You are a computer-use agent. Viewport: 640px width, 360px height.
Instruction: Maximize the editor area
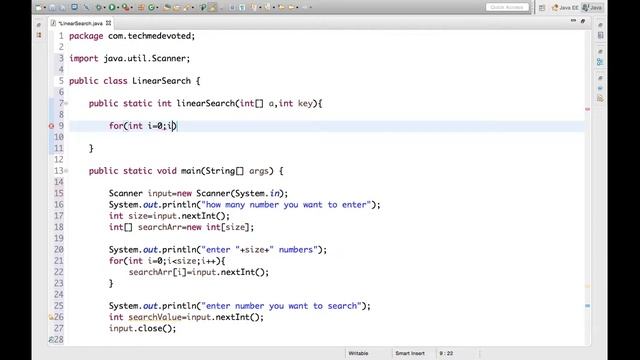coord(583,21)
